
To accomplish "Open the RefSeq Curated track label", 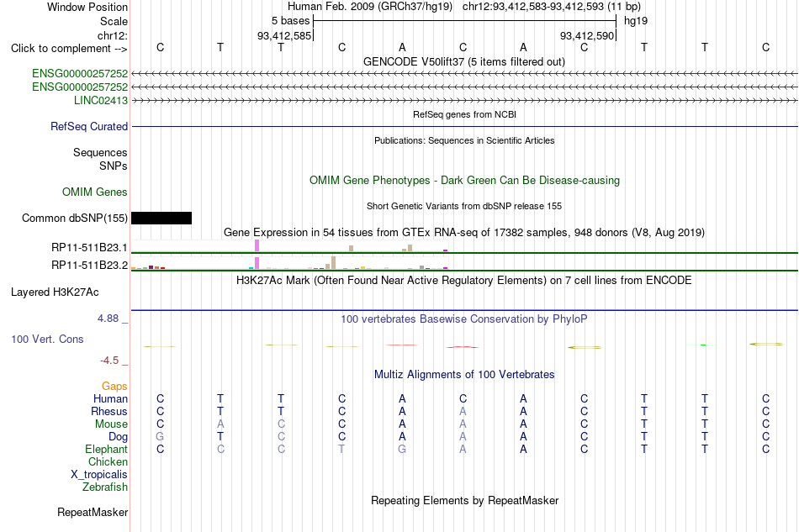I will coord(88,126).
